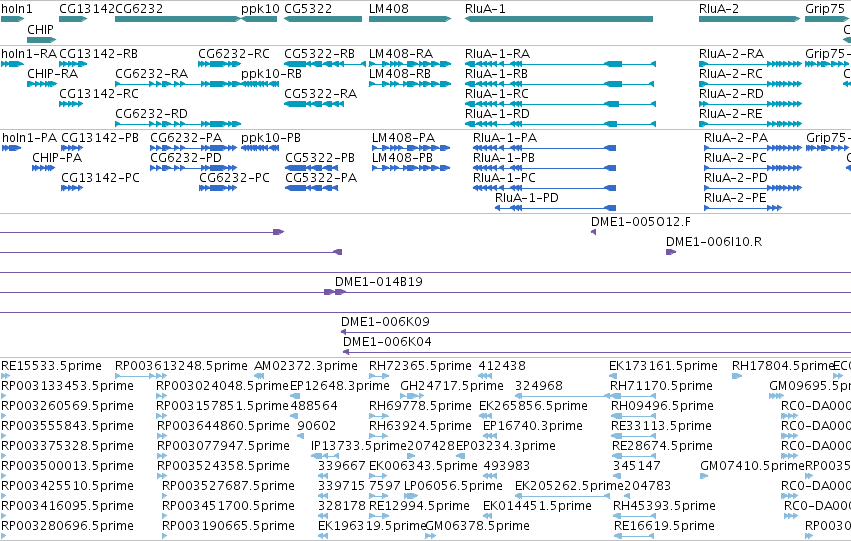Open the RluA-2 gene label
Image resolution: width=851 pixels, height=541 pixels.
pos(719,9)
